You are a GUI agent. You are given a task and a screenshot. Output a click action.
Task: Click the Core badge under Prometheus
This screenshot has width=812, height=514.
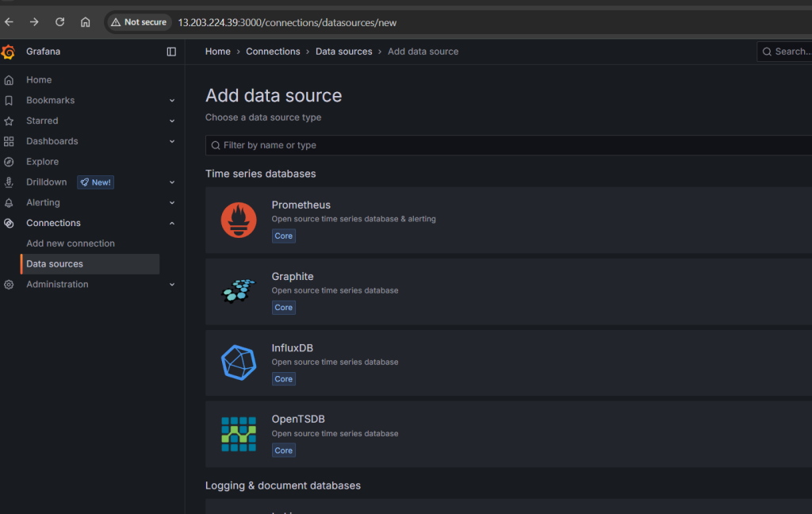pyautogui.click(x=284, y=236)
